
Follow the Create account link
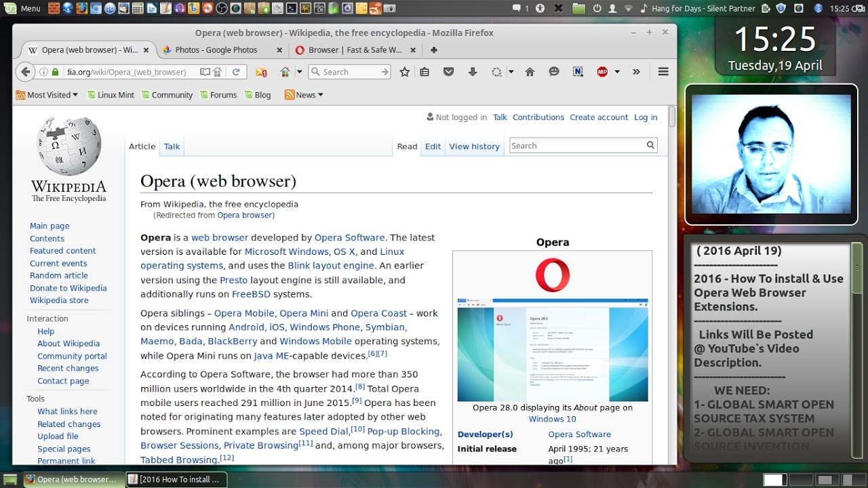click(x=599, y=117)
